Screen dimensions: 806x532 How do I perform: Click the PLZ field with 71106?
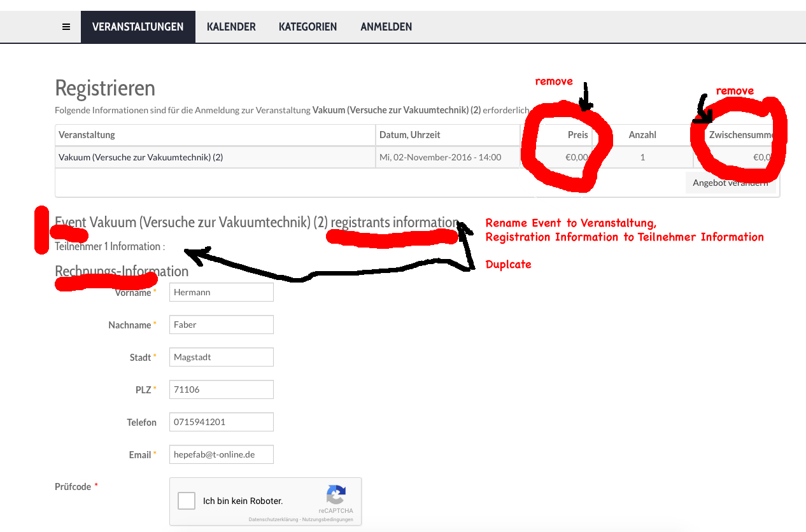[221, 389]
